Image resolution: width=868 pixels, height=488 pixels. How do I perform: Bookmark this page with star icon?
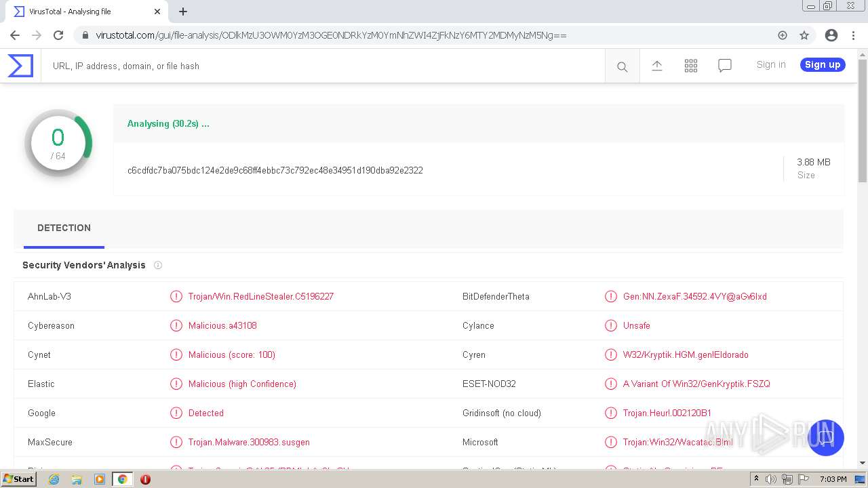point(804,35)
